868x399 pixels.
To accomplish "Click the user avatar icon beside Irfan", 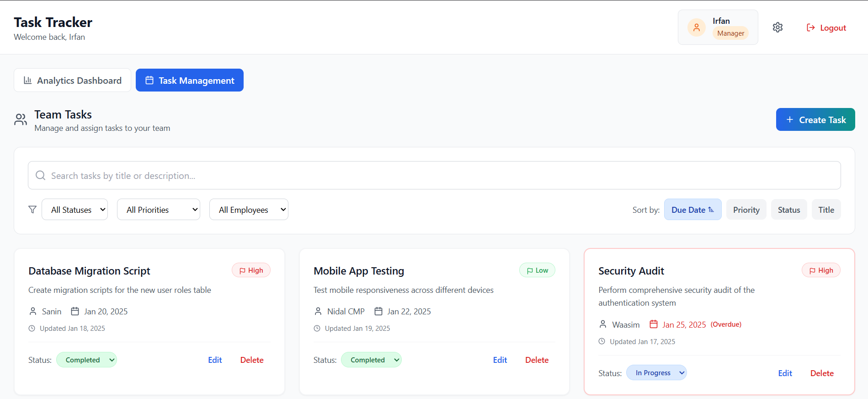I will (x=697, y=27).
